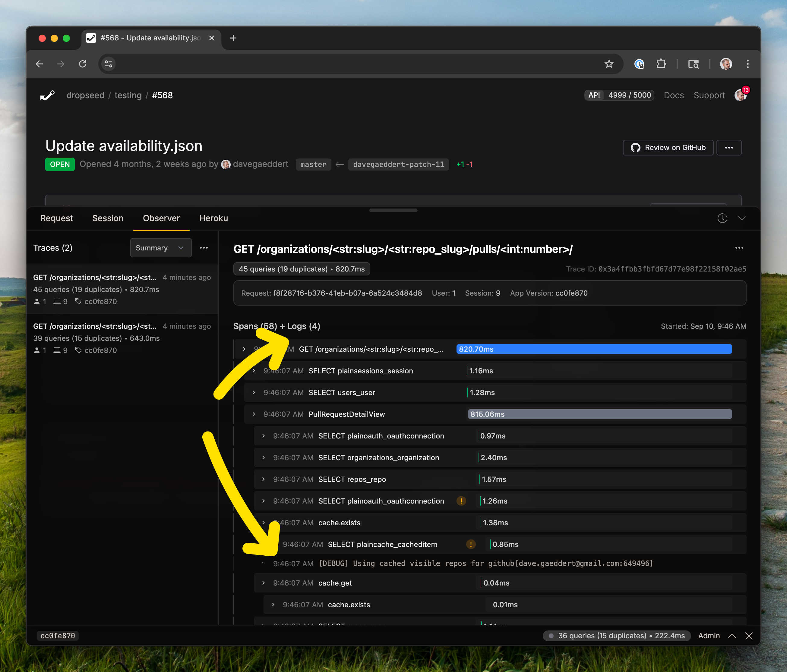Open the Docs link
The width and height of the screenshot is (787, 672).
[674, 95]
